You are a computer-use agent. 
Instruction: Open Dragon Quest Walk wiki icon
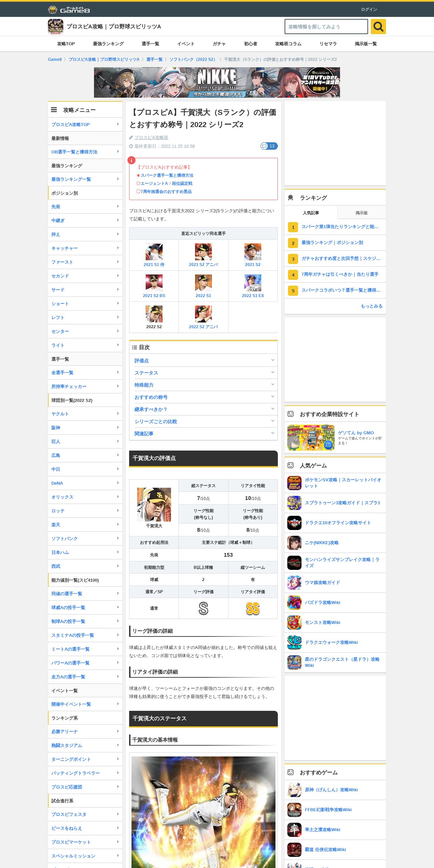coord(294,643)
